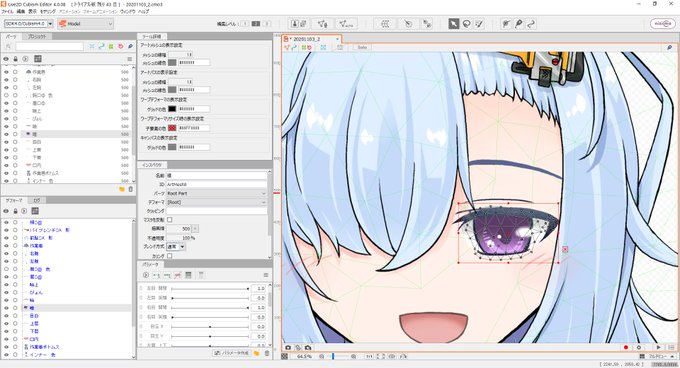
Task: Click the blue focus frame icon above canvas
Action: [x=323, y=47]
